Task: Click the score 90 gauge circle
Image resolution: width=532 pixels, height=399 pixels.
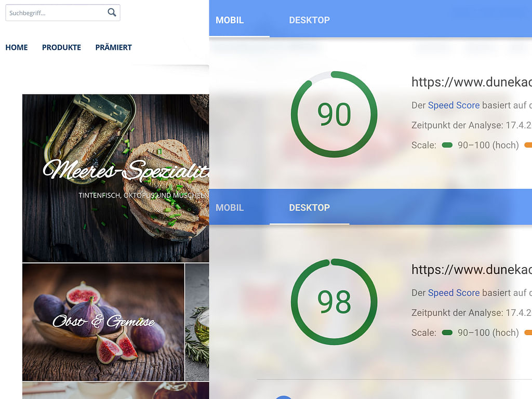Action: [334, 114]
